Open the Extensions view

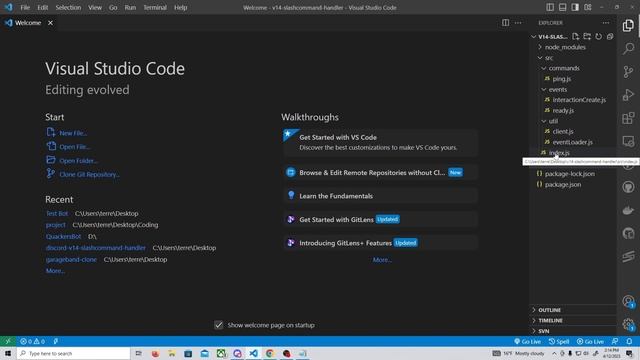(x=628, y=118)
